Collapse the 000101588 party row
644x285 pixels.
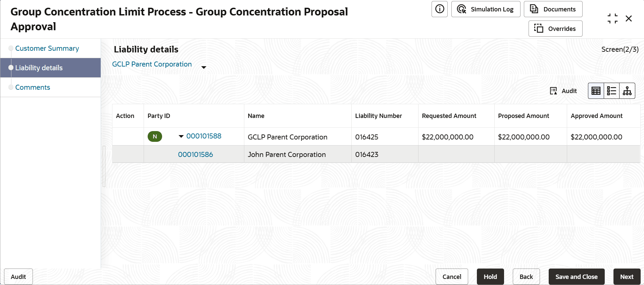click(x=181, y=136)
